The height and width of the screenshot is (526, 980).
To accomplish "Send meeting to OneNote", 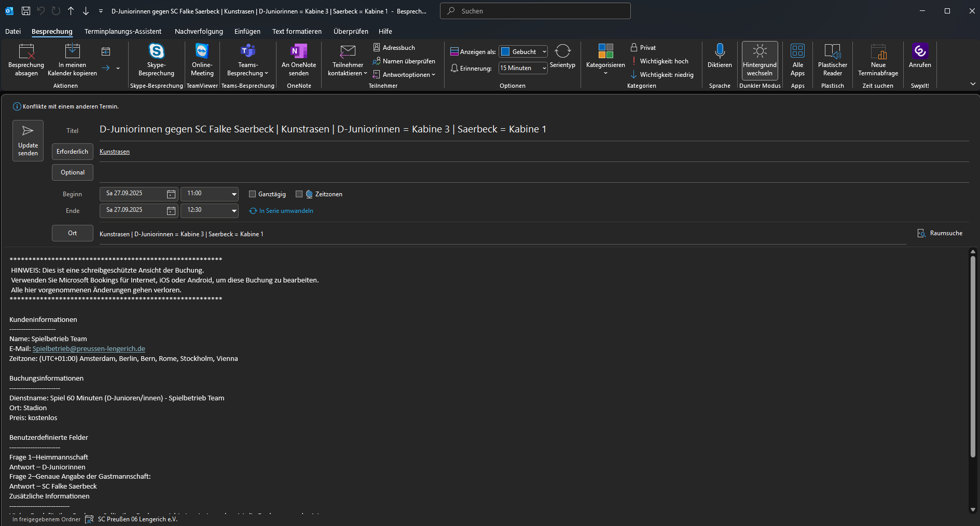I will click(299, 51).
